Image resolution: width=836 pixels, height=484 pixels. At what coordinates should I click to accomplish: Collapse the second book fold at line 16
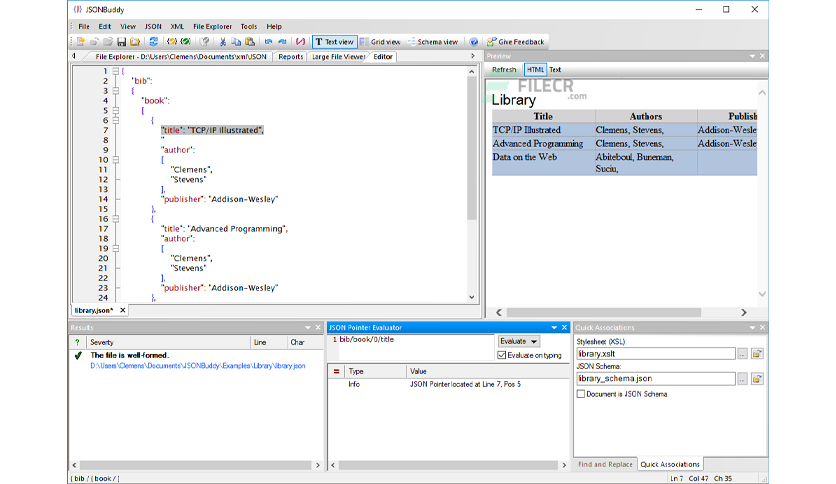click(115, 219)
